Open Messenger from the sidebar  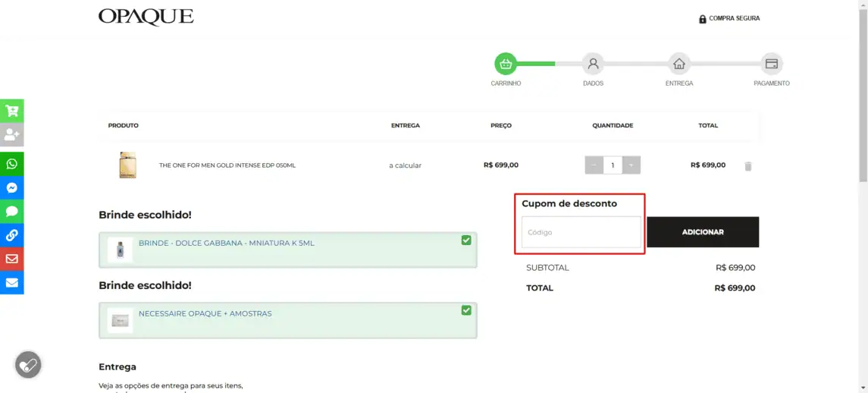(x=11, y=188)
